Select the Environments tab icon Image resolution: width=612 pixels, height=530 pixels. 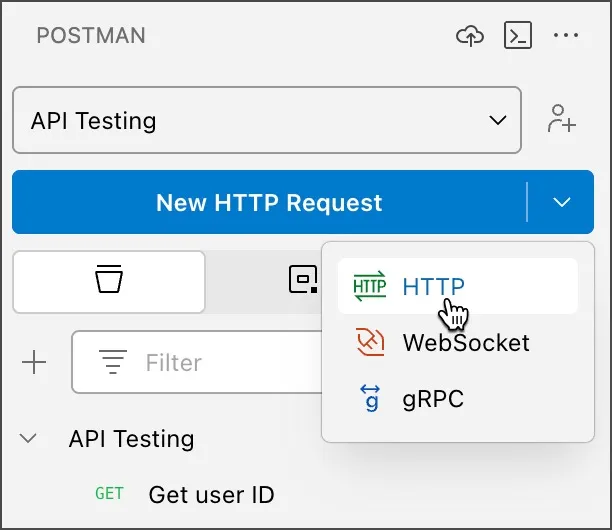[303, 279]
